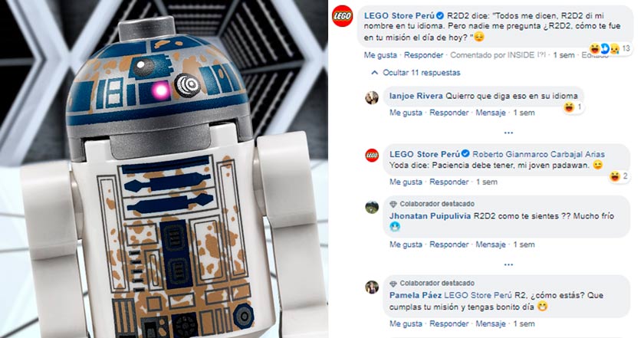
Task: Open the Pamela Páez name link
Action: tap(416, 295)
